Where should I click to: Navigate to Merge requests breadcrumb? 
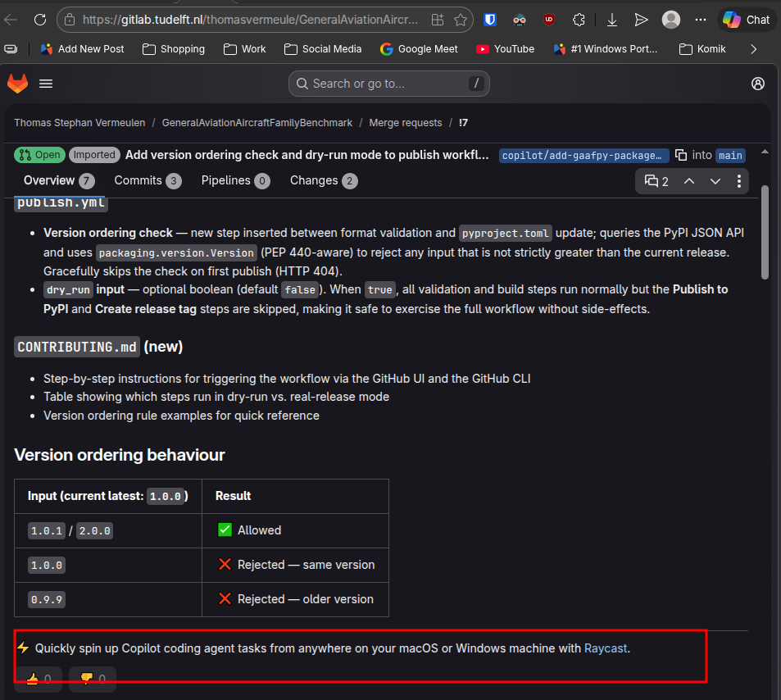(405, 123)
